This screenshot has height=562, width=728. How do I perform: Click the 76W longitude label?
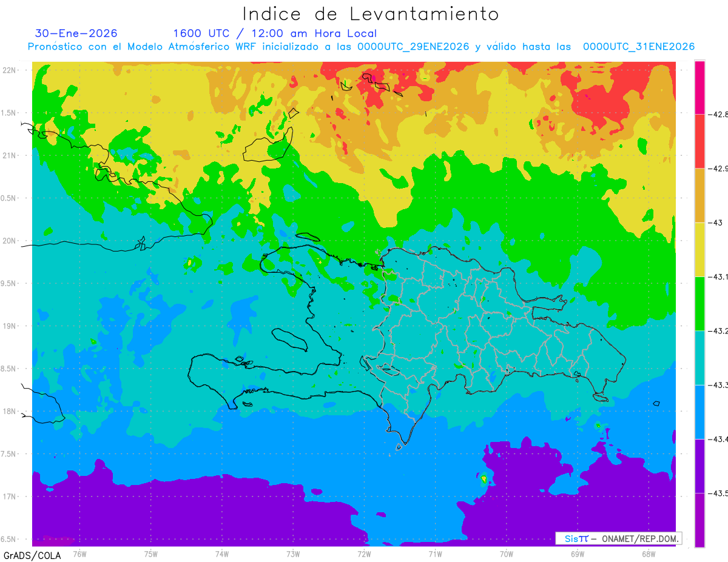79,554
